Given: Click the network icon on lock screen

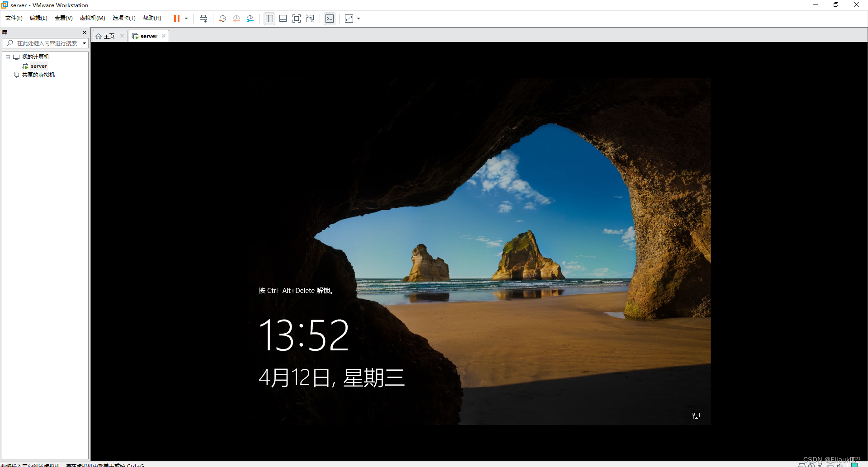Looking at the screenshot, I should point(696,415).
